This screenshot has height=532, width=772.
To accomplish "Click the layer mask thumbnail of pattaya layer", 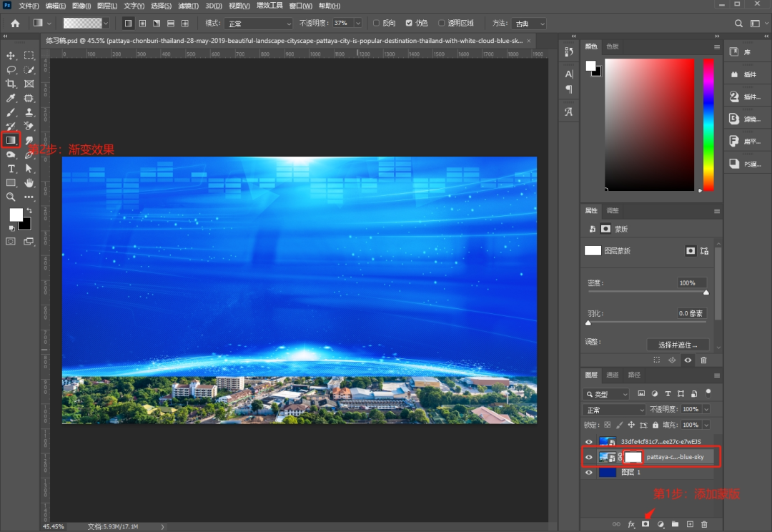I will point(633,457).
